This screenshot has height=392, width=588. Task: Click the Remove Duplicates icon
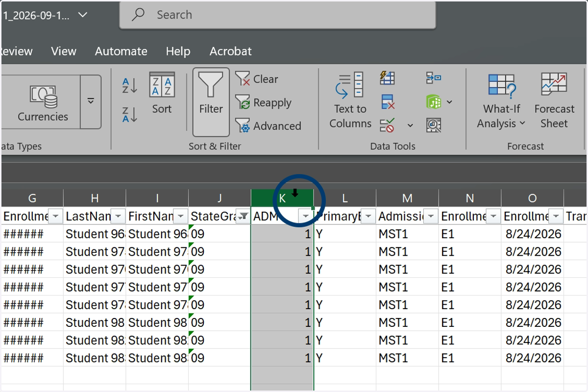[388, 102]
